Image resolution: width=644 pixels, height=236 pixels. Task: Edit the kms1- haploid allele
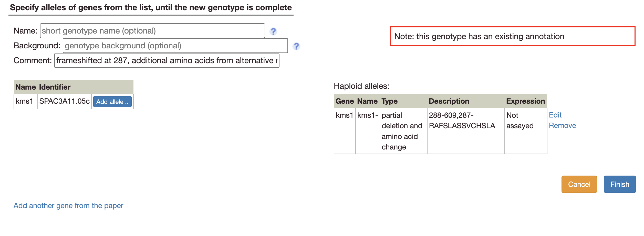[x=555, y=115]
